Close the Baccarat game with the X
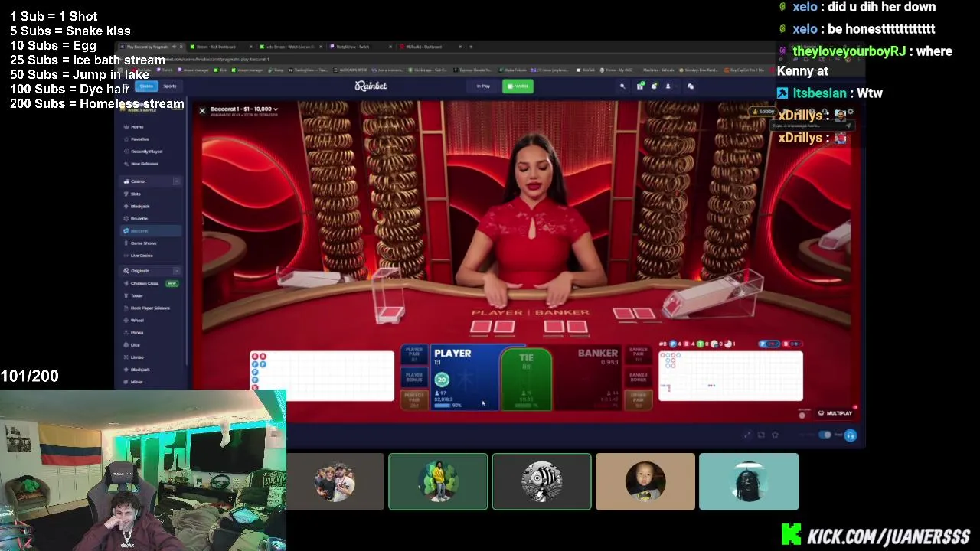The image size is (980, 551). click(x=202, y=111)
